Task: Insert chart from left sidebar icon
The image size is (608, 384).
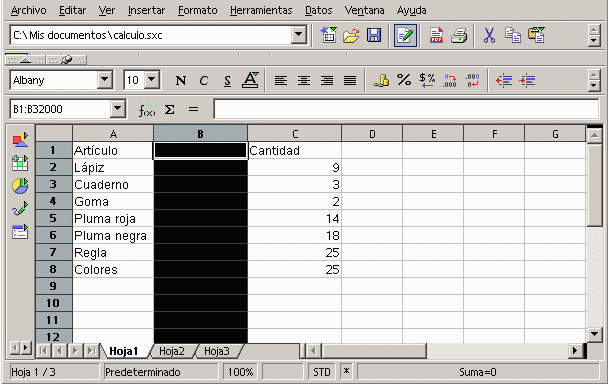Action: click(x=20, y=186)
